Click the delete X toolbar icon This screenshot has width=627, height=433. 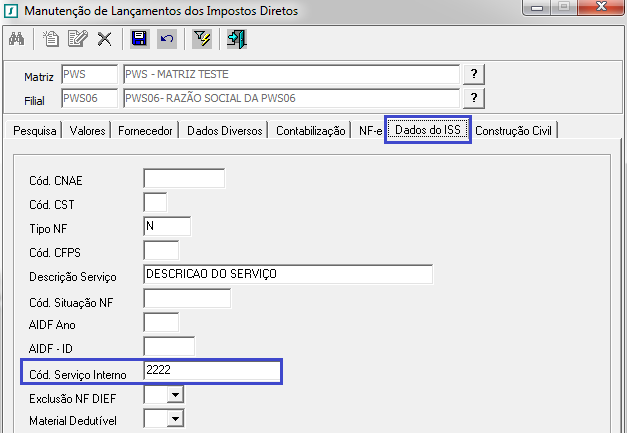105,39
